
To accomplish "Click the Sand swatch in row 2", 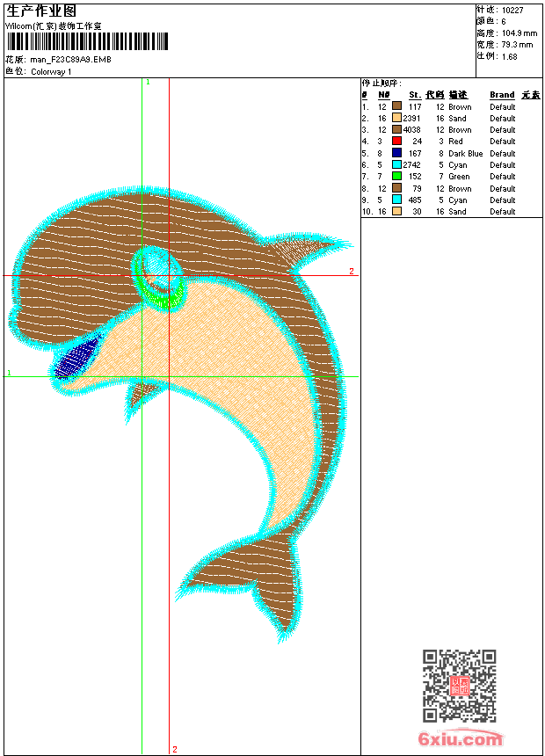I will 397,118.
